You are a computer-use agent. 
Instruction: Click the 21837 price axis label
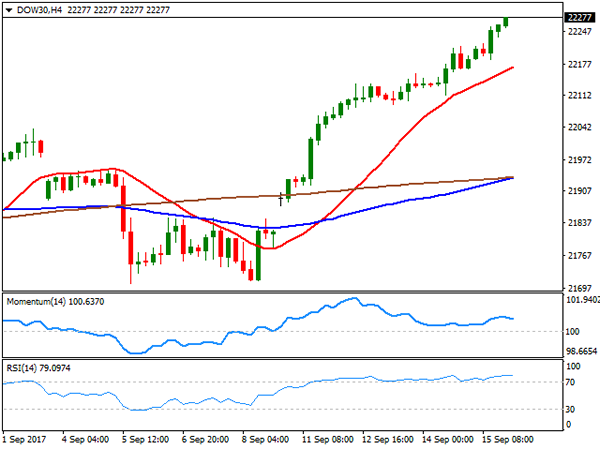(579, 223)
